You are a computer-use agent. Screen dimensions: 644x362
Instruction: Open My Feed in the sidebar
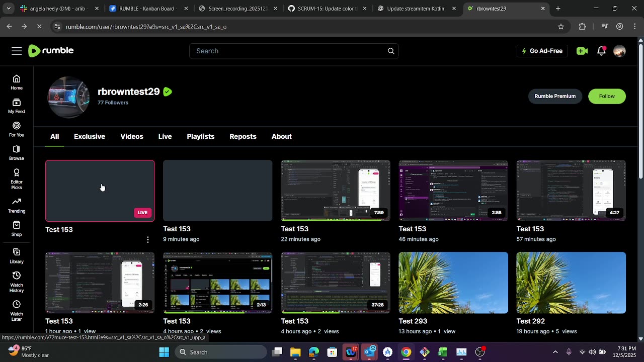(x=17, y=106)
